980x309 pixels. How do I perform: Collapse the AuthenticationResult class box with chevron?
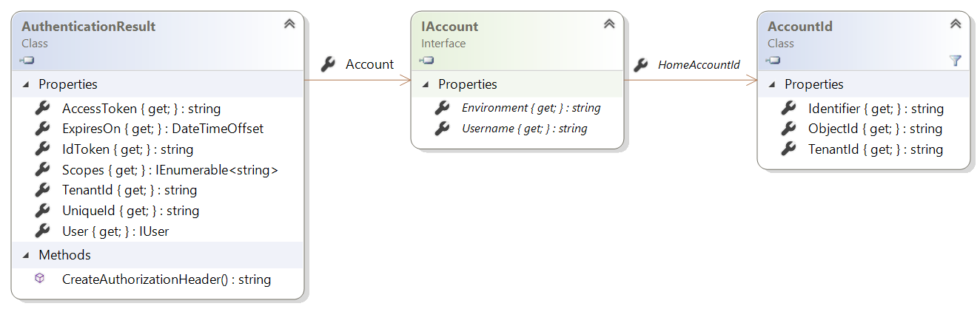point(289,24)
